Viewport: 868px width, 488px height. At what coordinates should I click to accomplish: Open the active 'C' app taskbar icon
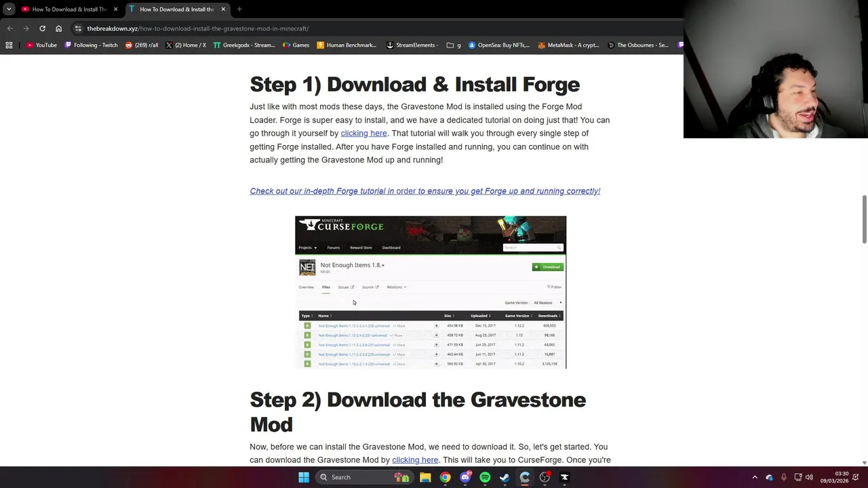(x=525, y=477)
